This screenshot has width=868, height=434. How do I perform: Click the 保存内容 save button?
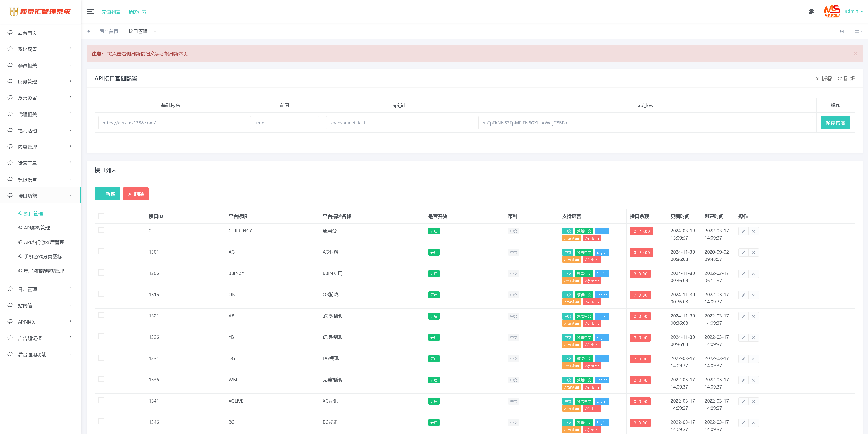tap(835, 123)
